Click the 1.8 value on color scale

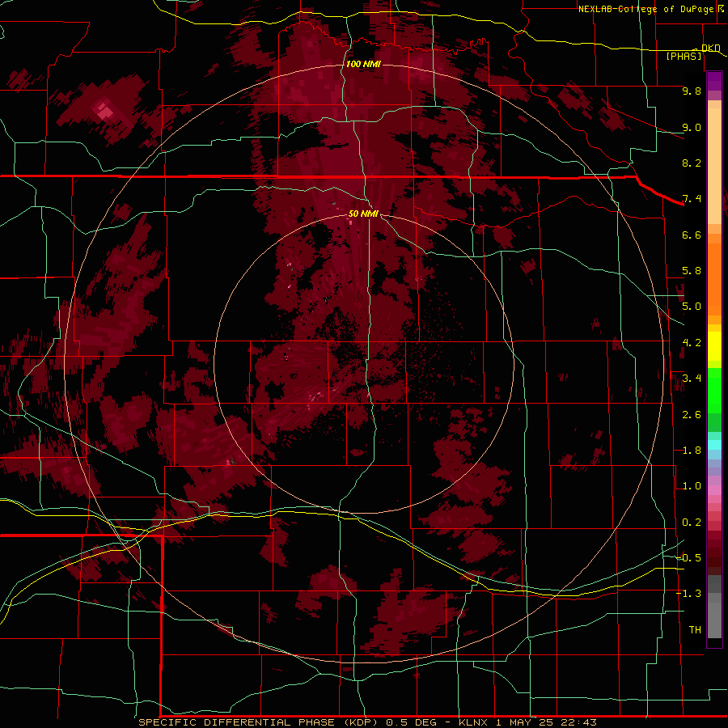click(x=692, y=451)
